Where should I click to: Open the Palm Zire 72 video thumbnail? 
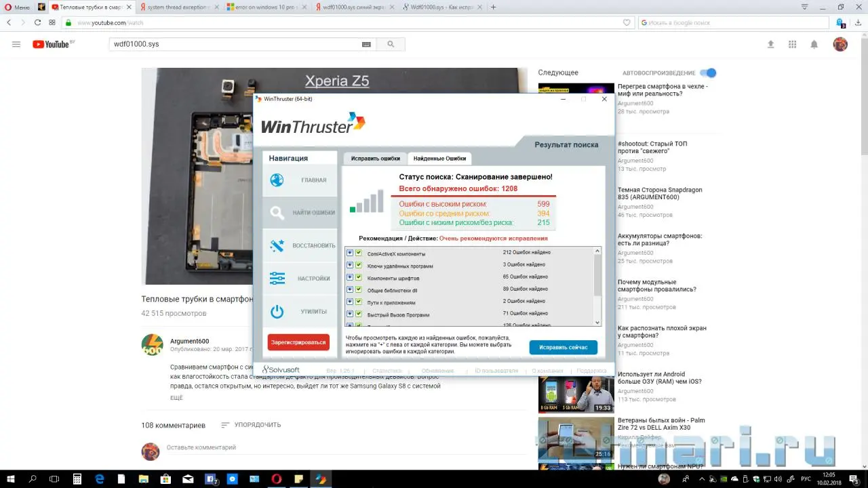[x=576, y=438]
